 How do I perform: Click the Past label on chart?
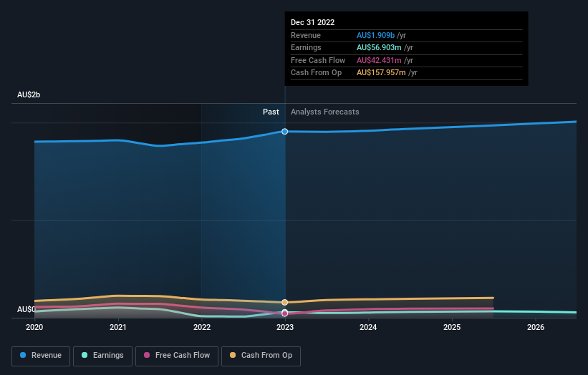pos(271,112)
